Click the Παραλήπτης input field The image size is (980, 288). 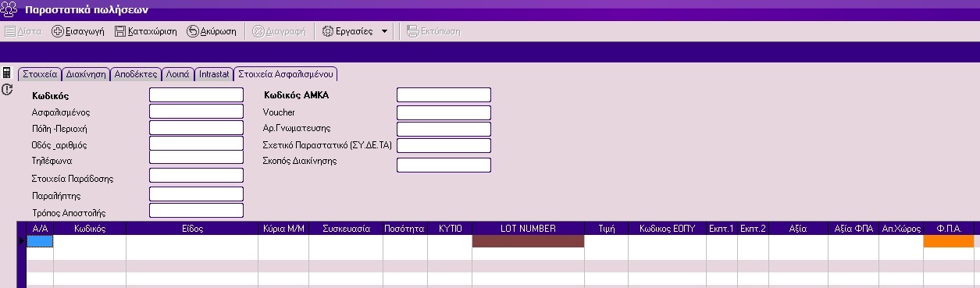click(x=196, y=194)
